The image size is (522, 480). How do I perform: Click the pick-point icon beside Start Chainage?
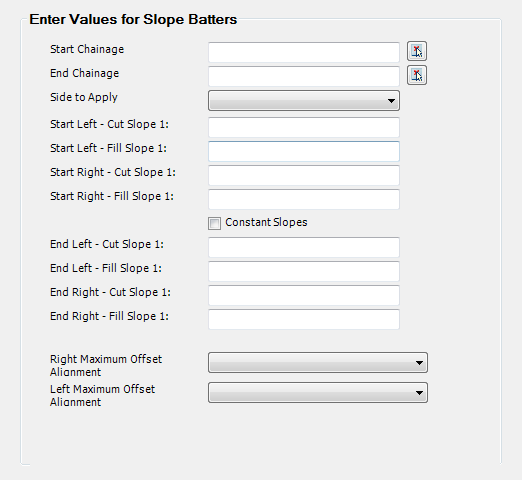pos(417,51)
